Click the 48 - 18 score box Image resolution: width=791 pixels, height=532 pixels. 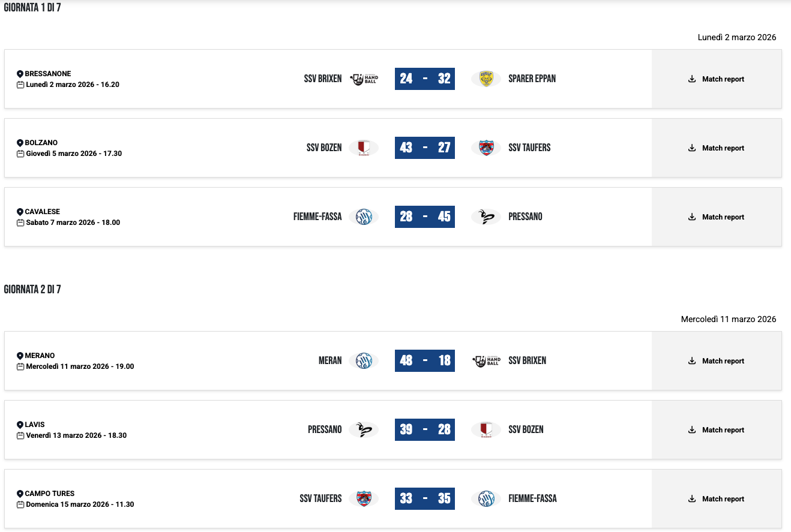point(425,360)
